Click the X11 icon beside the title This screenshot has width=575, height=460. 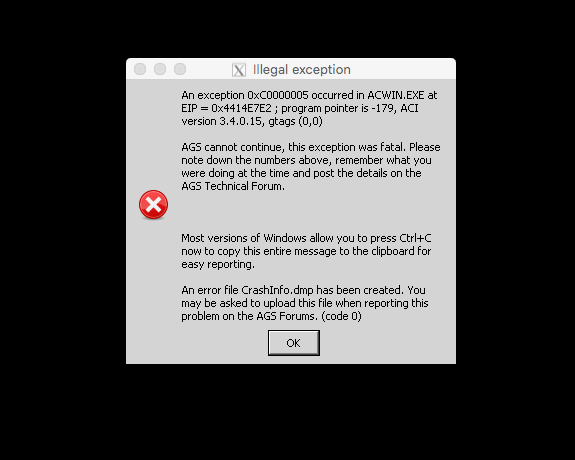(239, 70)
